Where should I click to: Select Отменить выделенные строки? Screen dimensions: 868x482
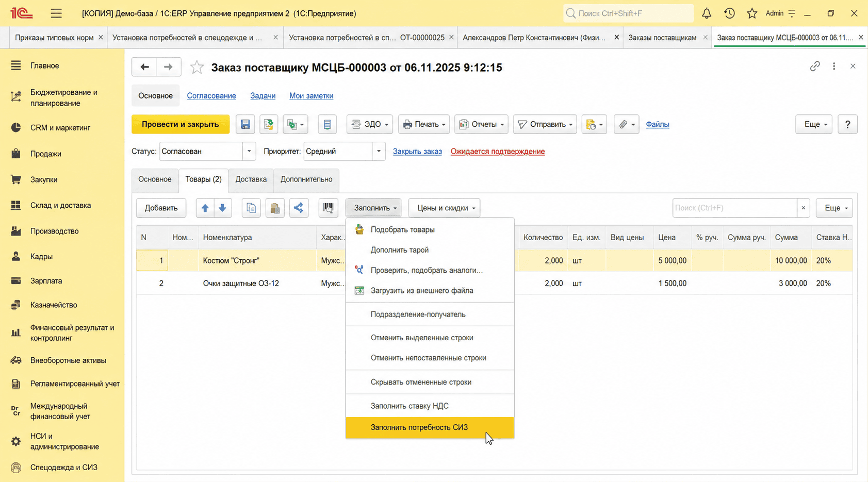click(x=430, y=338)
